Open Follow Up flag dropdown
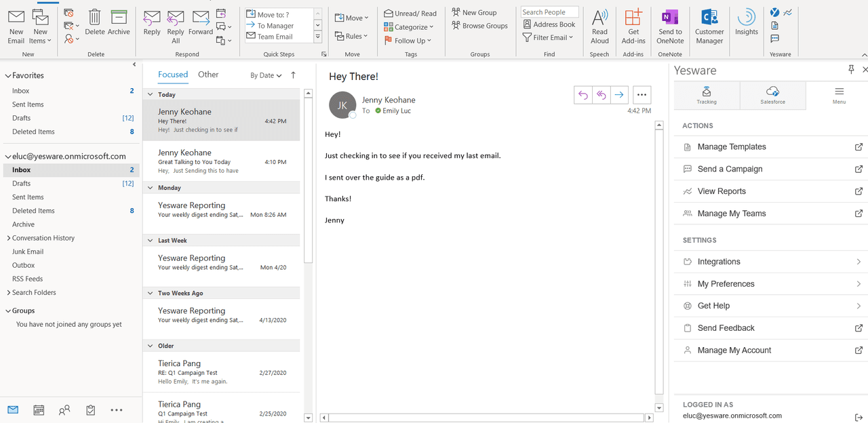Screen dimensions: 868x423 (408, 41)
